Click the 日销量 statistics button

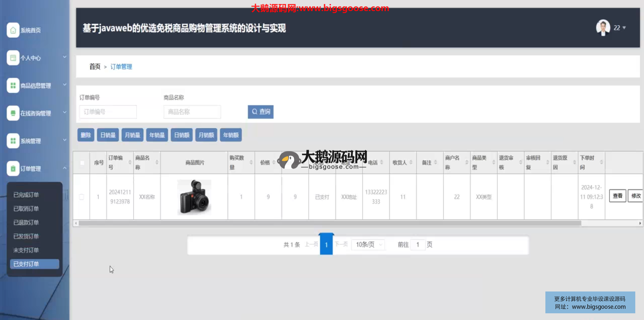[108, 135]
